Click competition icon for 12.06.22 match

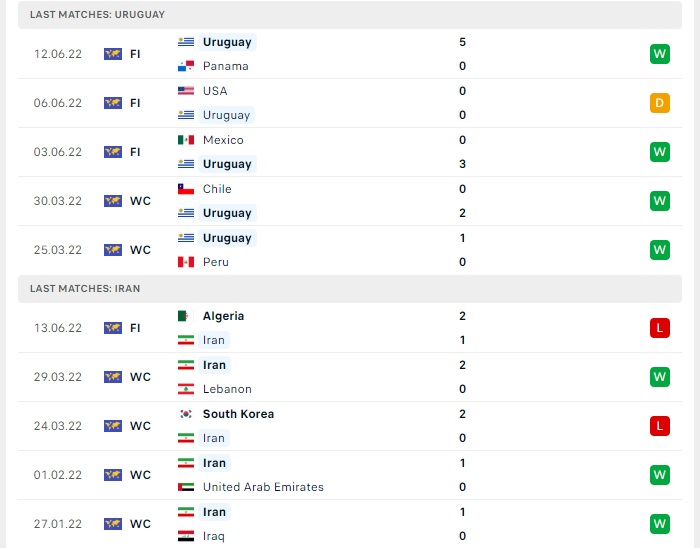click(113, 54)
